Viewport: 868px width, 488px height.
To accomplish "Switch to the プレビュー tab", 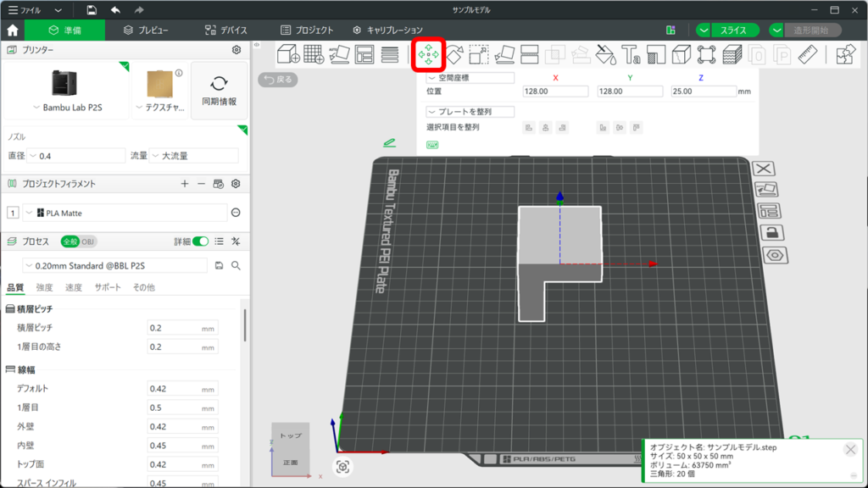I will point(145,30).
